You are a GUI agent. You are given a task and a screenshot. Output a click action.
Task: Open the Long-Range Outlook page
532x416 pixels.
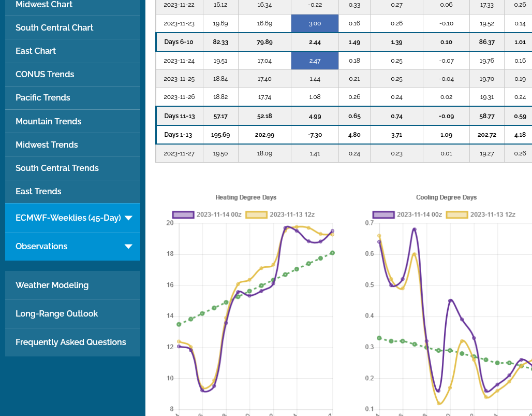point(56,313)
